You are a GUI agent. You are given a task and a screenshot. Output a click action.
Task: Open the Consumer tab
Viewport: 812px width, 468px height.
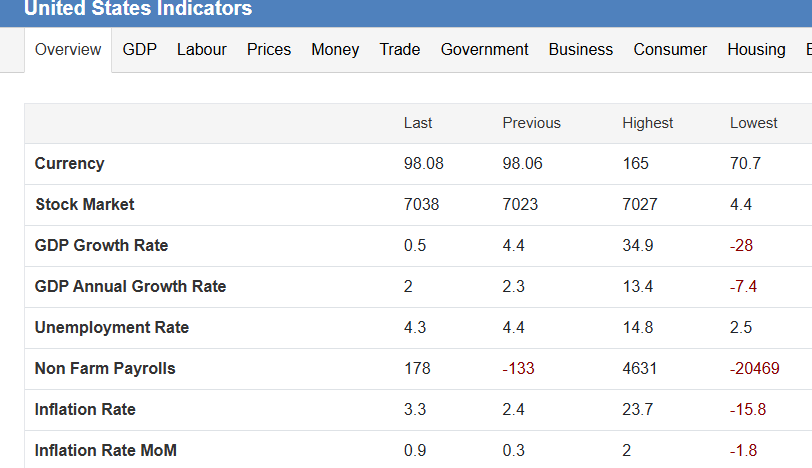click(670, 49)
